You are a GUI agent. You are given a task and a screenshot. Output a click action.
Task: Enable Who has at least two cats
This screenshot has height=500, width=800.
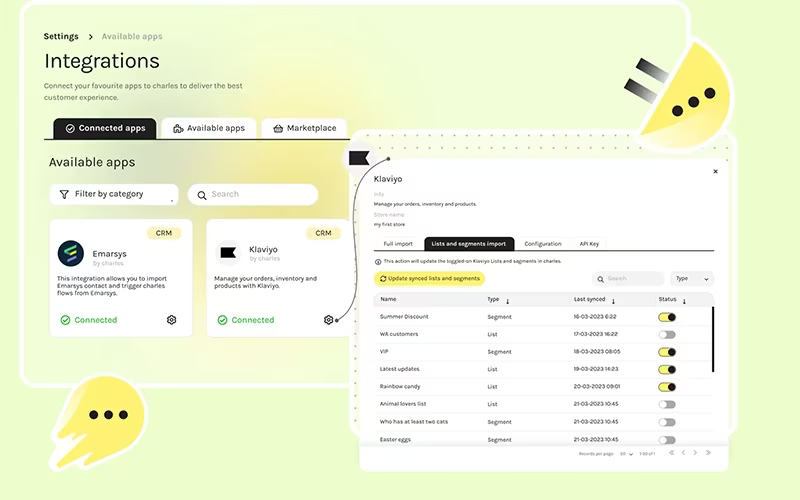(x=667, y=422)
